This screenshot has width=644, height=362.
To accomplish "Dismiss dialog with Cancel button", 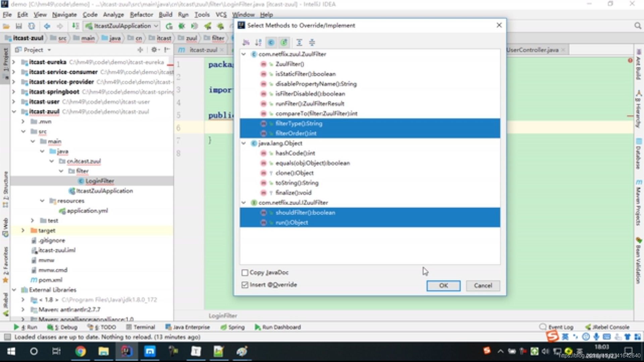I will click(x=483, y=286).
